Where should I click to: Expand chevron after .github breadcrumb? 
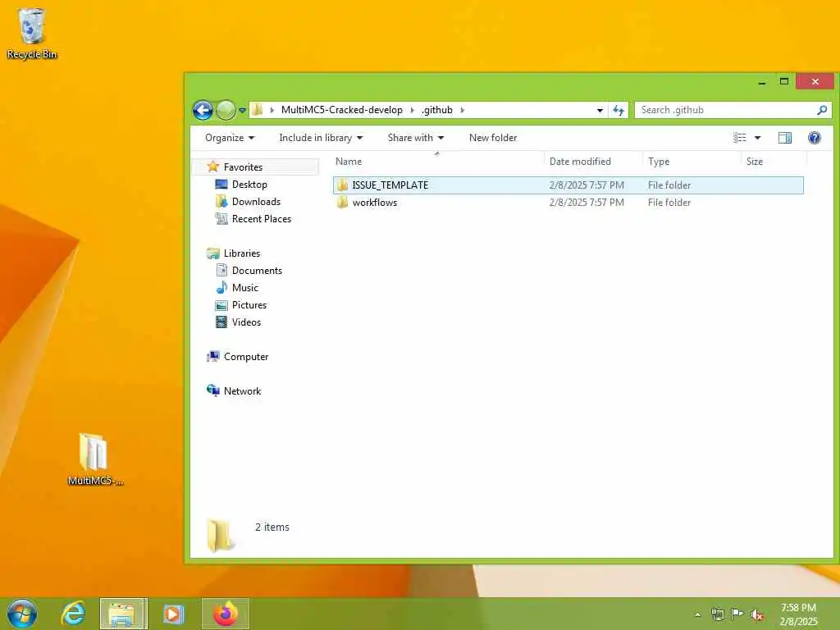click(x=462, y=110)
